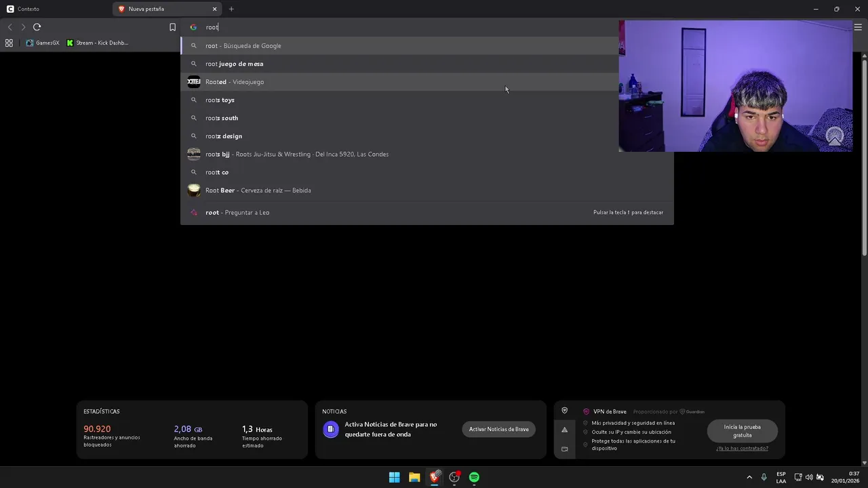
Task: Select the VPN shield widget tab
Action: [564, 411]
